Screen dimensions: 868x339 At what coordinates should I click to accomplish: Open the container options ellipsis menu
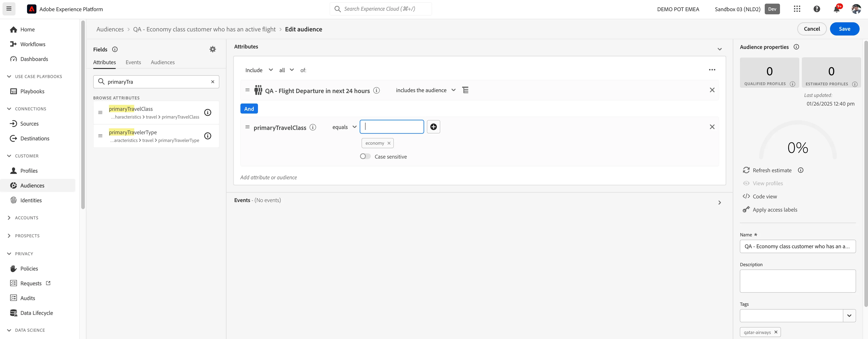[x=712, y=70]
